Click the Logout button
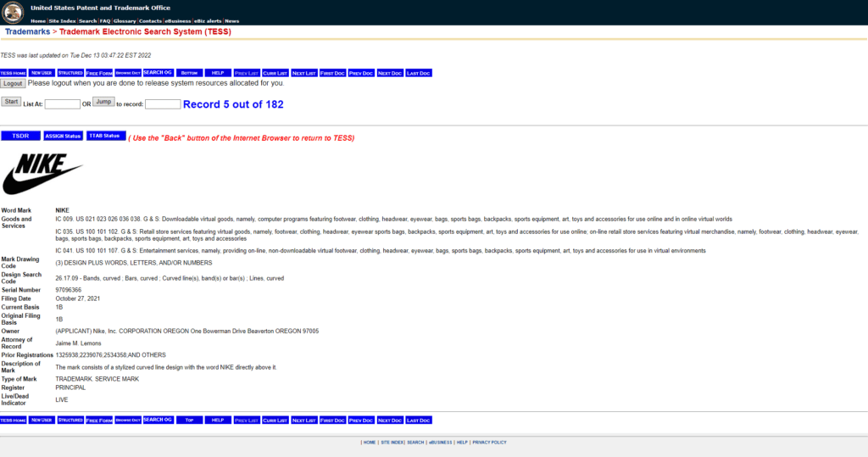The height and width of the screenshot is (457, 868). (x=13, y=84)
